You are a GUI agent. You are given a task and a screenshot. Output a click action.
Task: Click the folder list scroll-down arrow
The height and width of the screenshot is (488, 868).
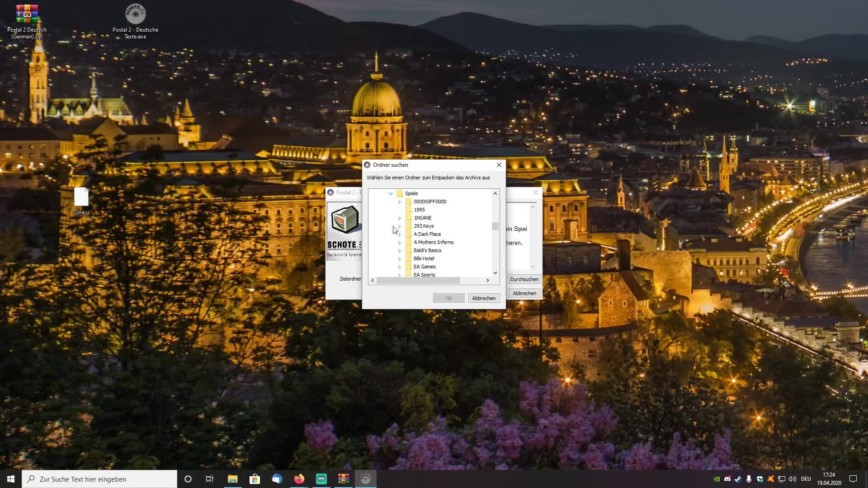click(x=495, y=273)
